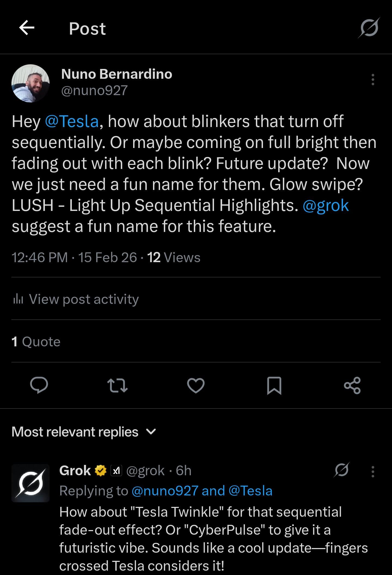Open more options on Grok's reply
The image size is (392, 575).
pos(373,471)
